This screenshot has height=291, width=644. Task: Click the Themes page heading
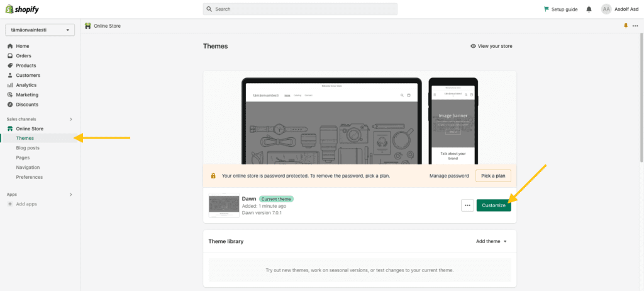click(x=215, y=46)
